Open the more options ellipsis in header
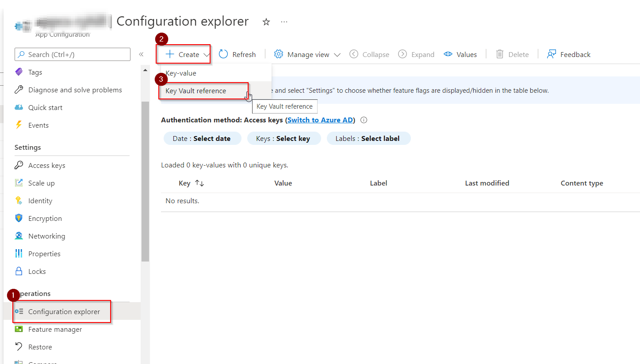Image resolution: width=640 pixels, height=364 pixels. coord(284,22)
